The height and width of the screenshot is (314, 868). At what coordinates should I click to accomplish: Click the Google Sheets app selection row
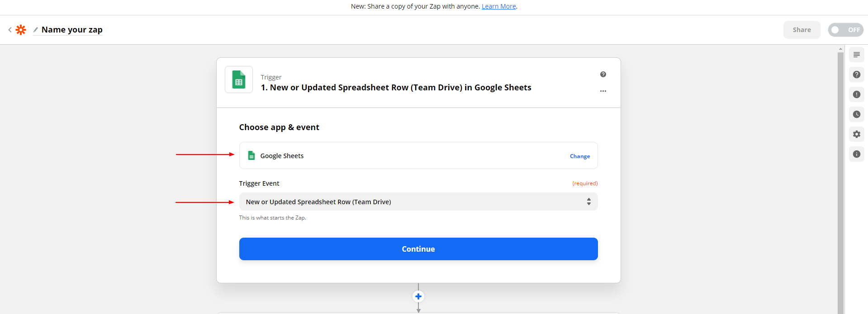pyautogui.click(x=418, y=155)
